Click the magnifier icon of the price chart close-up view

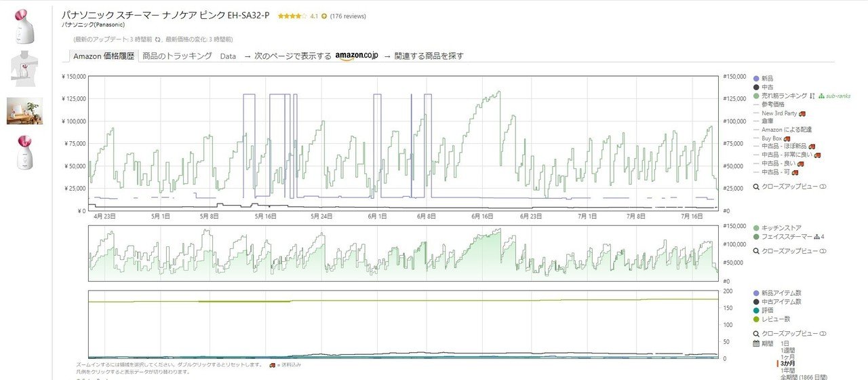[757, 187]
